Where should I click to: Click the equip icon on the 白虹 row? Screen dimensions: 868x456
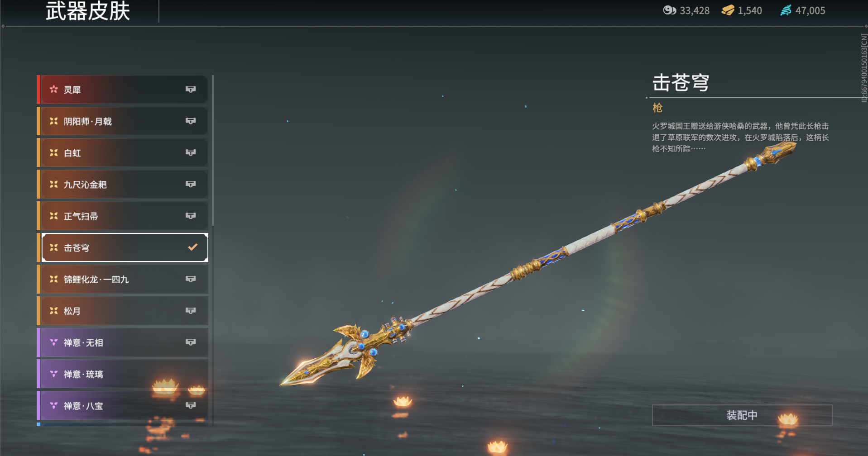point(191,153)
